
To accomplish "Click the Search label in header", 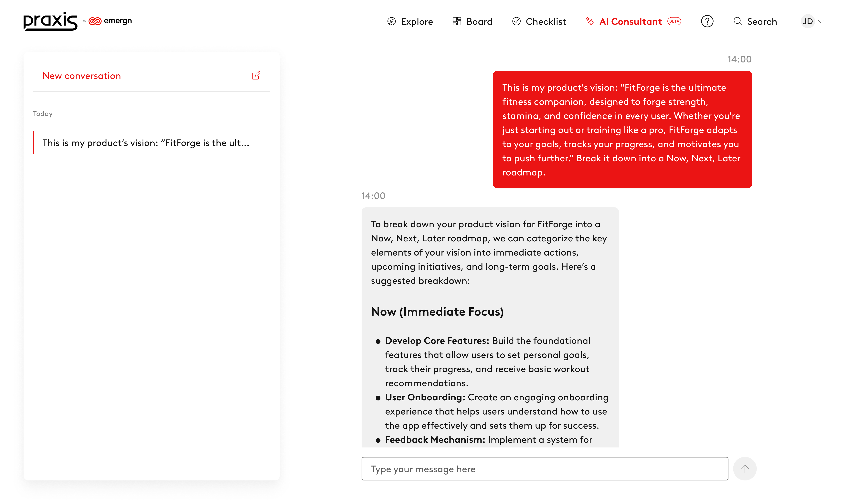I will (762, 22).
